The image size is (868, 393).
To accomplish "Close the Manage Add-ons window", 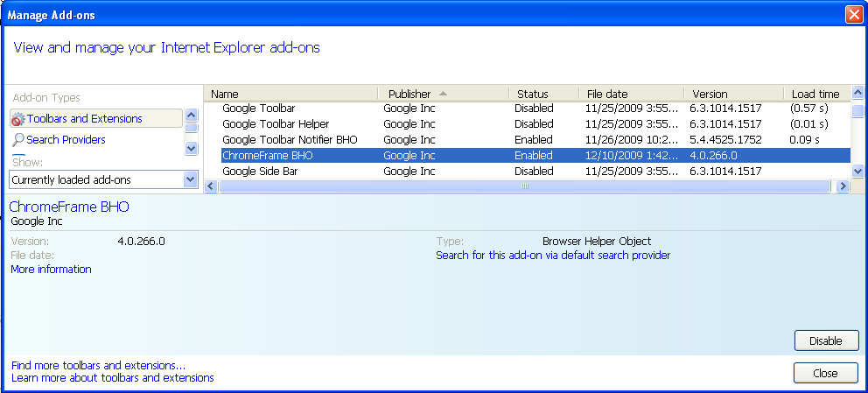I will coord(854,15).
